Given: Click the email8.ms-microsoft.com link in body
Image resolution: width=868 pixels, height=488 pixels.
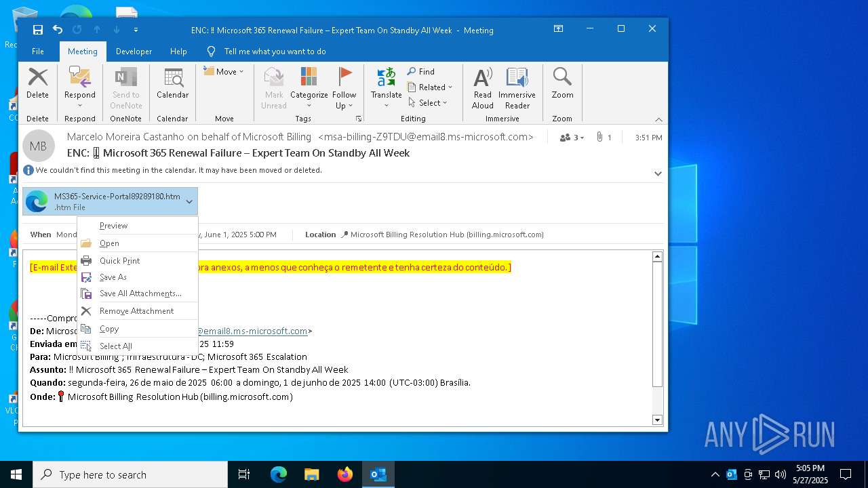Looking at the screenshot, I should (x=252, y=331).
